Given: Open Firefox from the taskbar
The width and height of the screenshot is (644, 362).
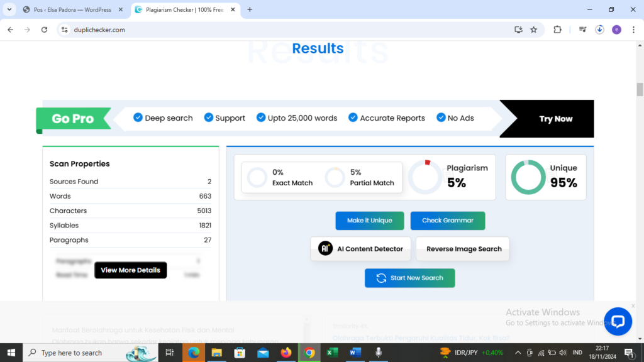Looking at the screenshot, I should pos(286,353).
